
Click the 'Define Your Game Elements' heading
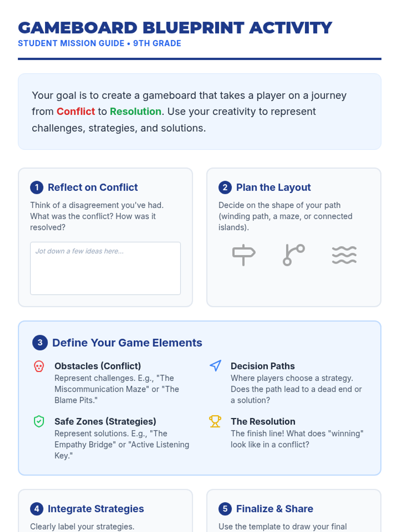tap(127, 343)
